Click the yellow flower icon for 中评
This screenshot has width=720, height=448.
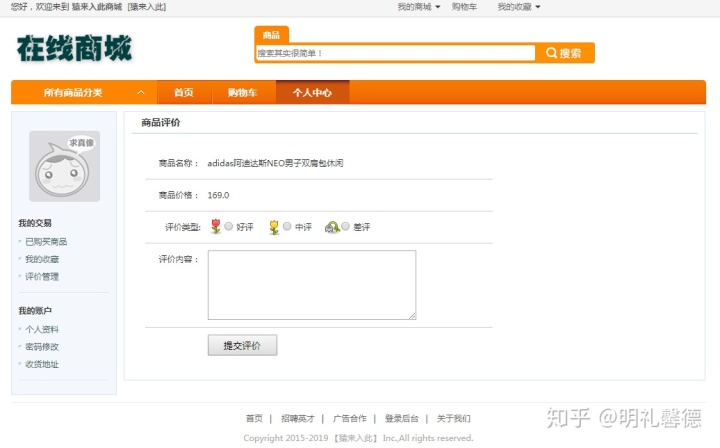click(x=274, y=227)
